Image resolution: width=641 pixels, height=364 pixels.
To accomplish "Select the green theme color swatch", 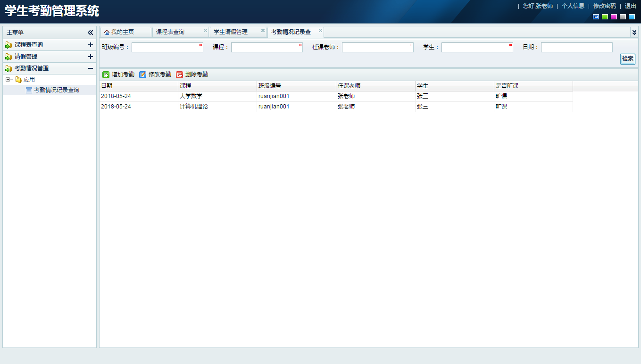I will [605, 17].
